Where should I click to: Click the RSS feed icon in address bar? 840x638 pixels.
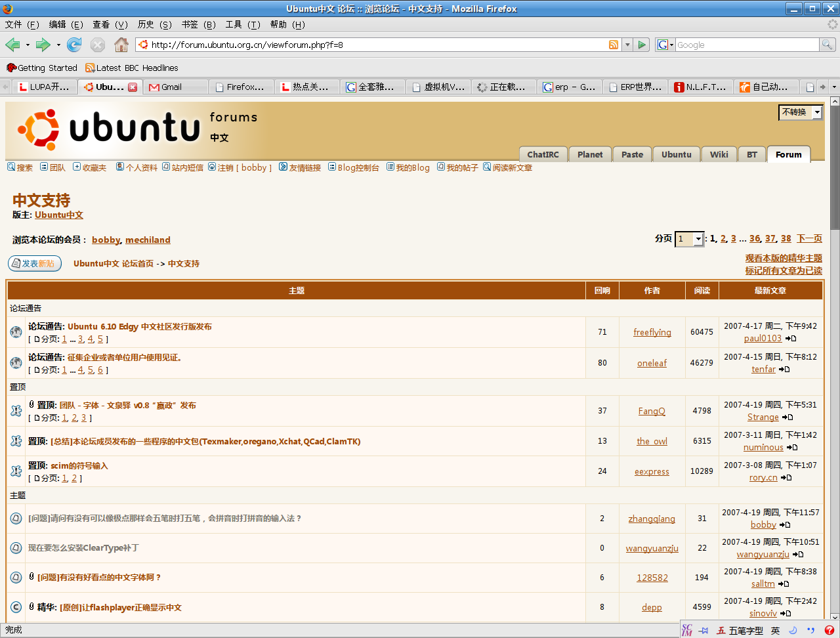pyautogui.click(x=614, y=45)
